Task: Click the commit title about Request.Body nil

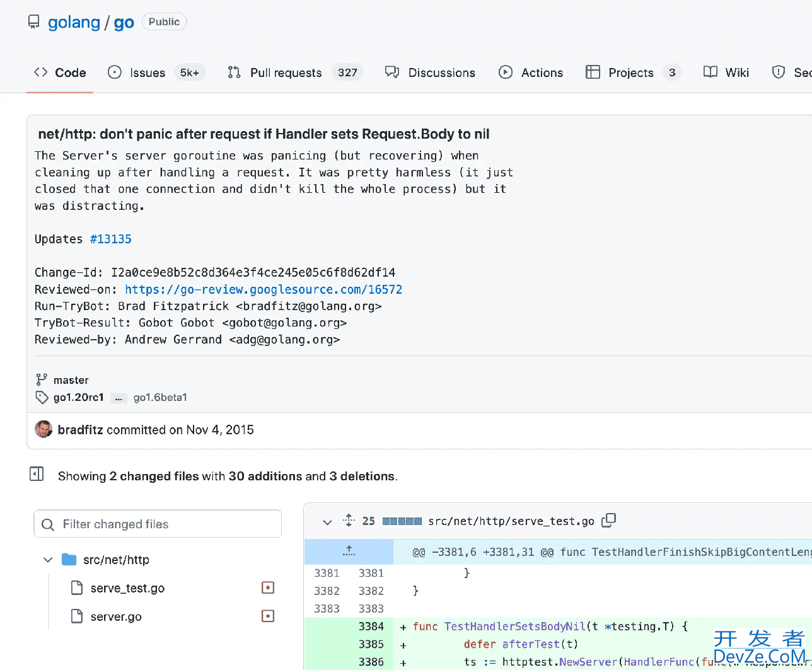Action: tap(264, 134)
